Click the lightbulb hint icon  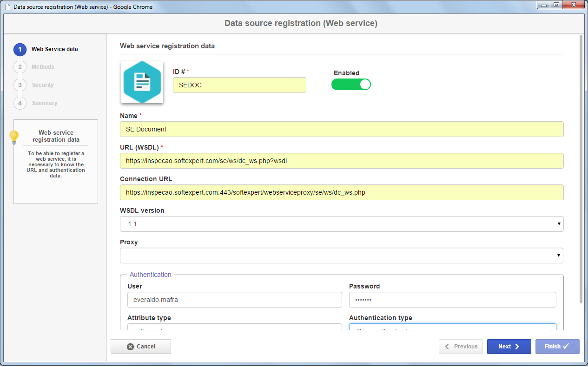coord(14,137)
